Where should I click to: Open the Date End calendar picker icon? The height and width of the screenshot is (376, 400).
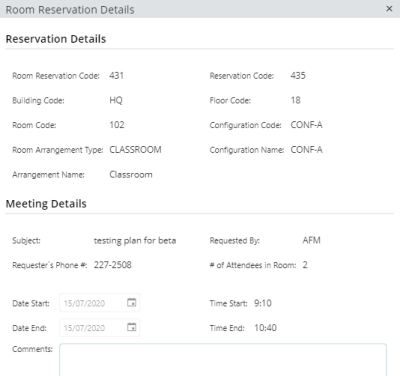(x=132, y=327)
